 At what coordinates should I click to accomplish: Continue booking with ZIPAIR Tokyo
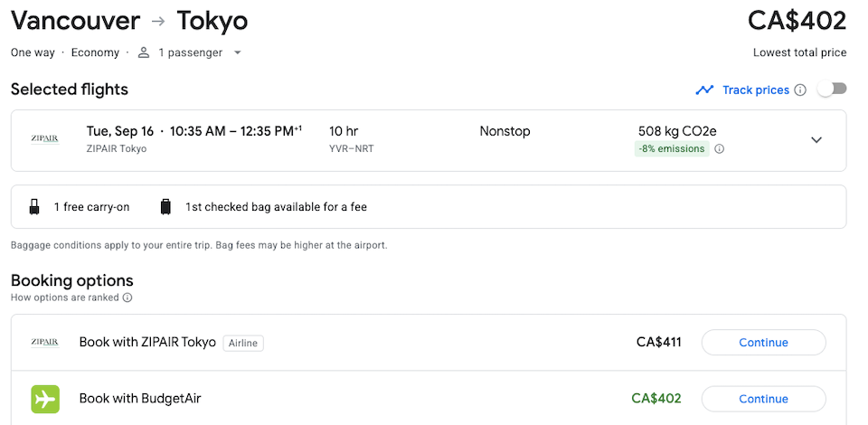pyautogui.click(x=763, y=343)
